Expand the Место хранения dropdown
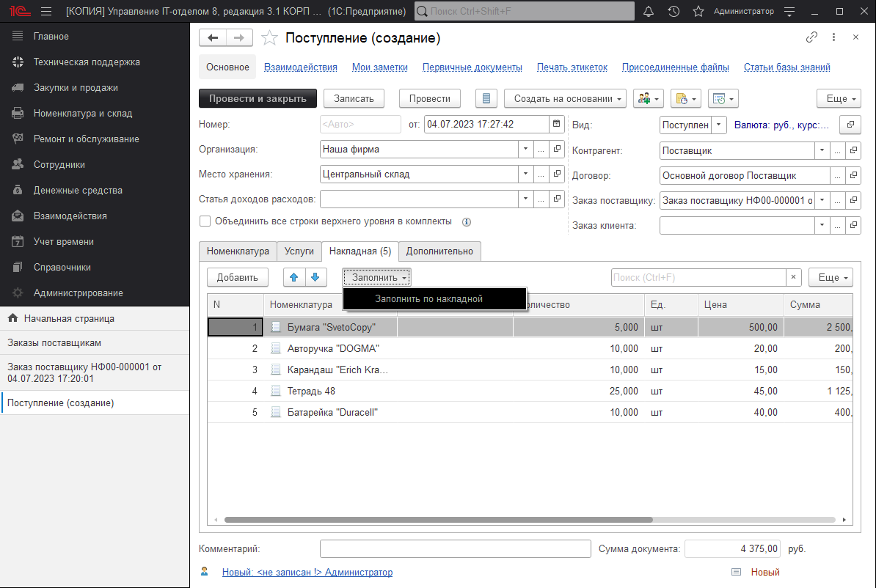This screenshot has height=588, width=876. coord(525,174)
